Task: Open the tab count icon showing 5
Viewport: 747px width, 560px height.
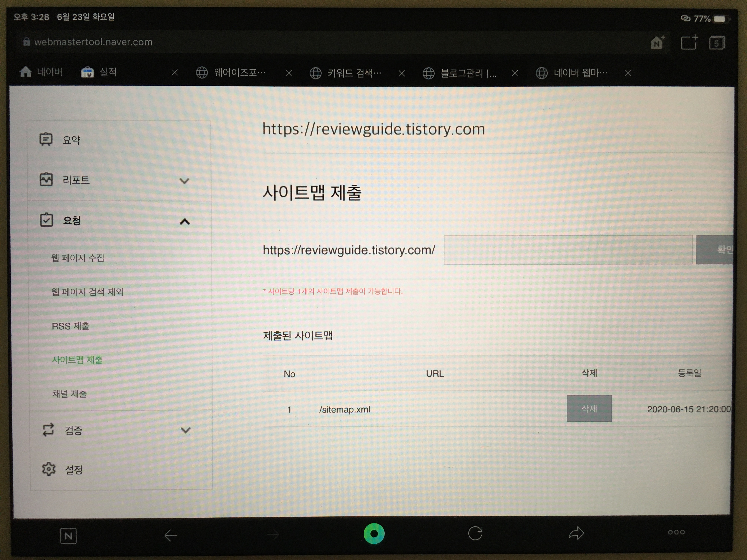Action: point(717,43)
